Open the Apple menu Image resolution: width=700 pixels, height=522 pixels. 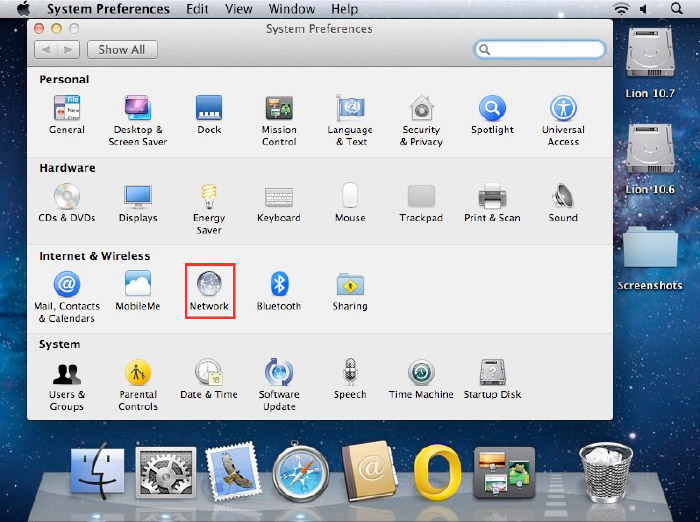tap(23, 8)
